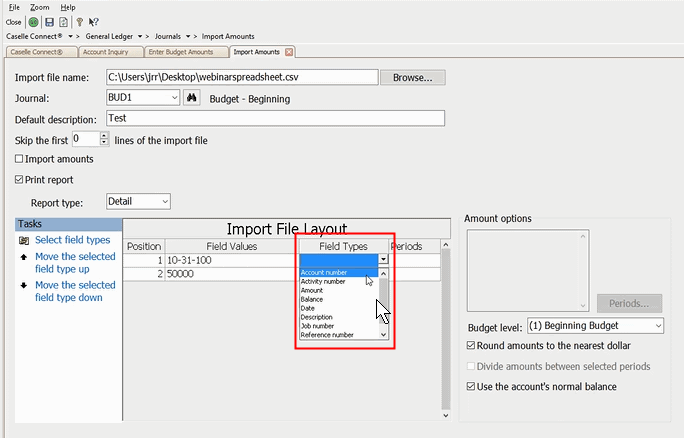Expand the Report type Detail dropdown
This screenshot has height=438, width=684.
[163, 202]
